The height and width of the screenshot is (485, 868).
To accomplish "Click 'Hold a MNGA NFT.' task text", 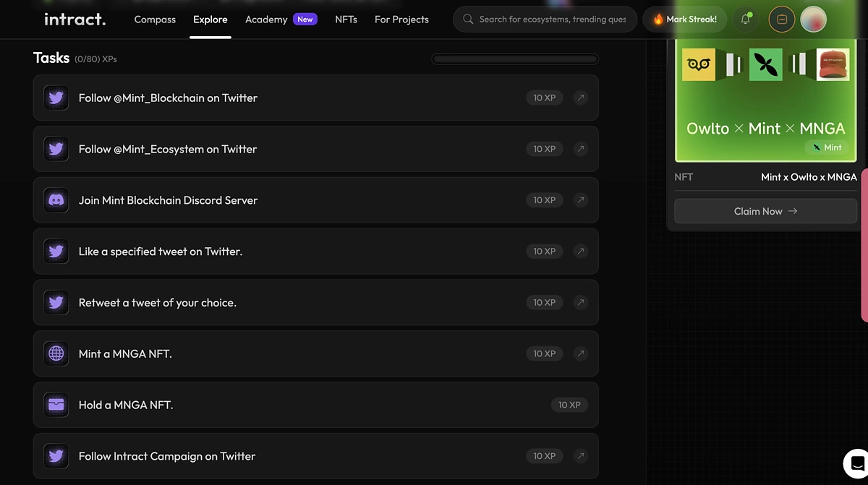I will pyautogui.click(x=126, y=405).
